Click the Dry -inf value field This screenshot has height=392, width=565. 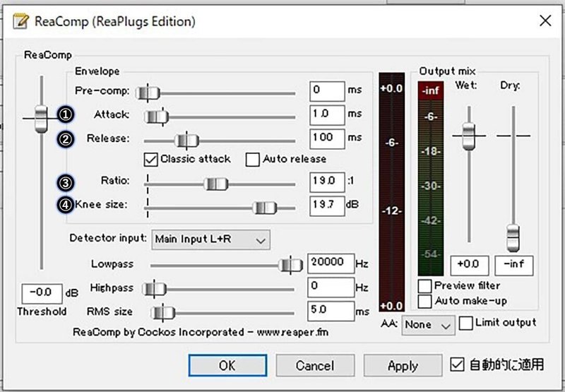tap(514, 266)
